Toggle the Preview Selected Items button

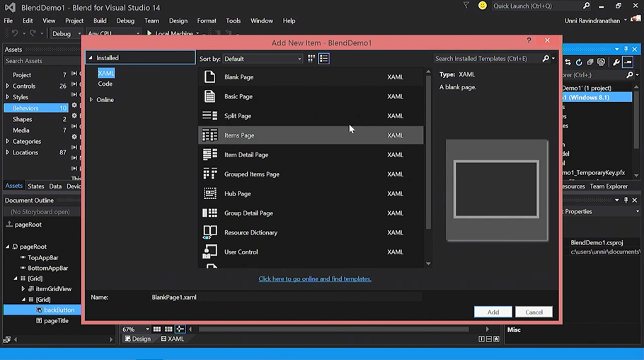(x=628, y=62)
